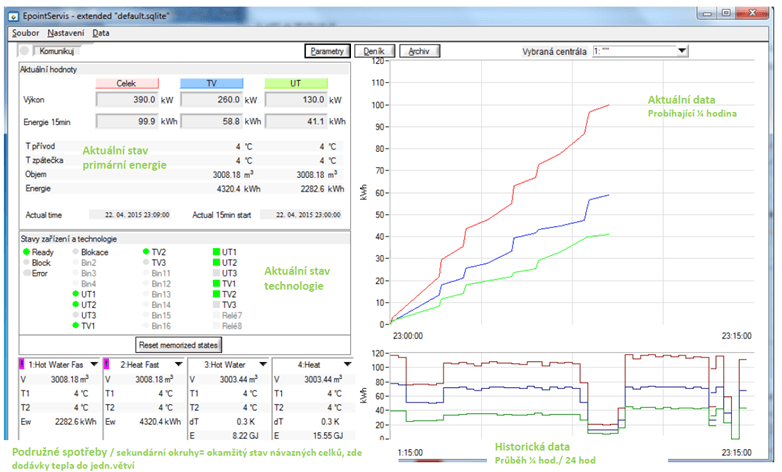Click the Reset memorized states button
The image size is (782, 472).
click(179, 345)
